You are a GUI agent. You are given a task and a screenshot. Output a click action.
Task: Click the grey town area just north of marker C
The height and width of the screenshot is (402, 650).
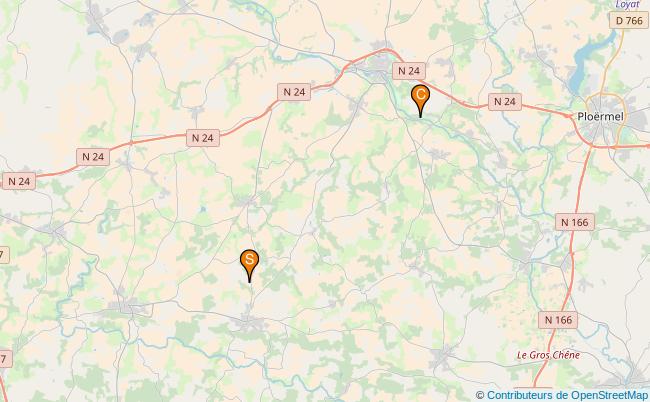pos(379,66)
